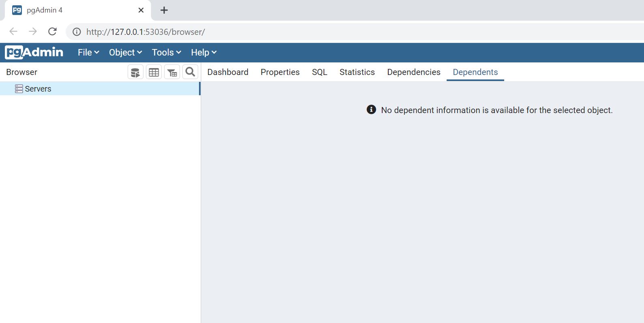644x323 pixels.
Task: Switch to the Dashboard tab
Action: tap(228, 72)
